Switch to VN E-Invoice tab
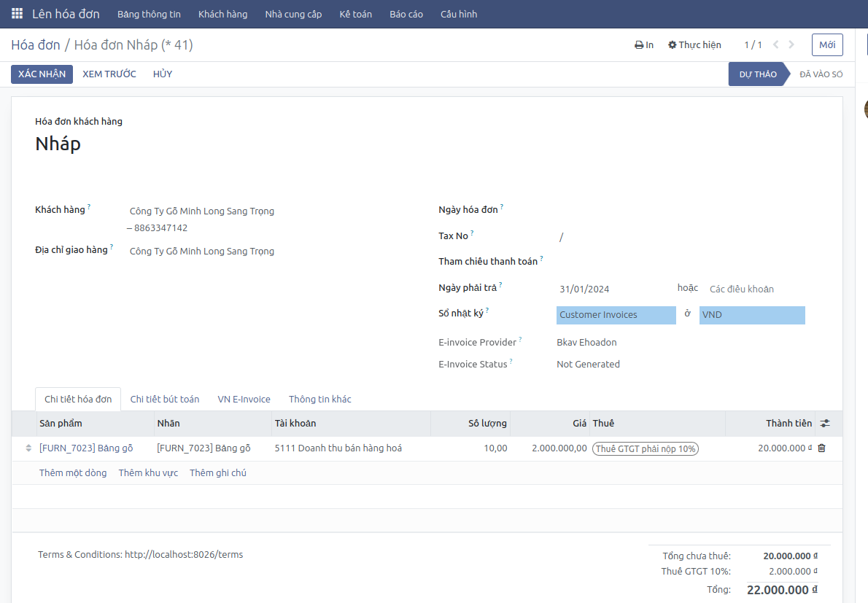The height and width of the screenshot is (603, 868). point(244,400)
